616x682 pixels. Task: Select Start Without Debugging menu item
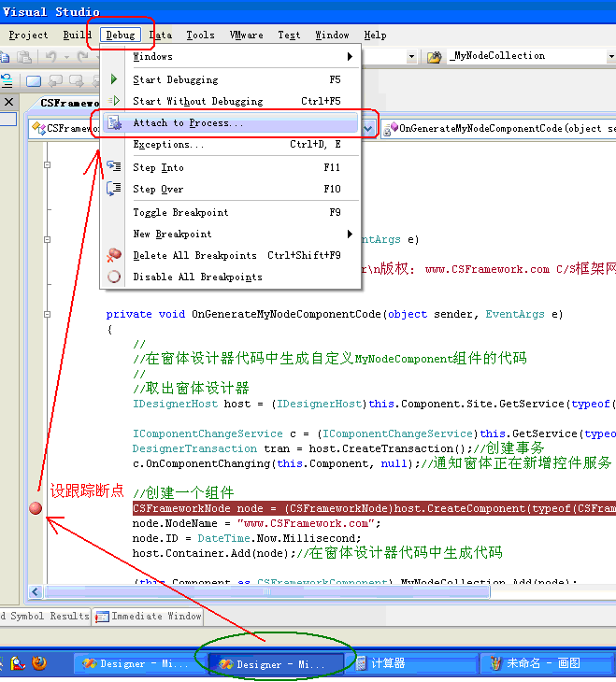coord(197,101)
